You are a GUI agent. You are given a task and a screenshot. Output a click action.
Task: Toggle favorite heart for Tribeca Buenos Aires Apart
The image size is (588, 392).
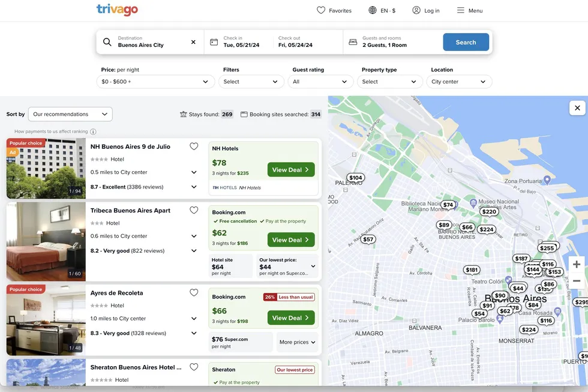click(194, 211)
